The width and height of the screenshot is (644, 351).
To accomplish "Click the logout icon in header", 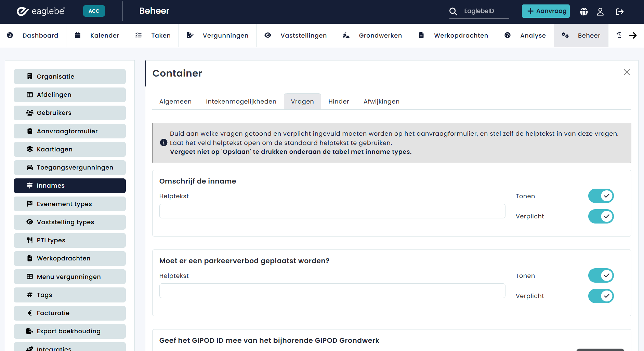I will tap(619, 12).
